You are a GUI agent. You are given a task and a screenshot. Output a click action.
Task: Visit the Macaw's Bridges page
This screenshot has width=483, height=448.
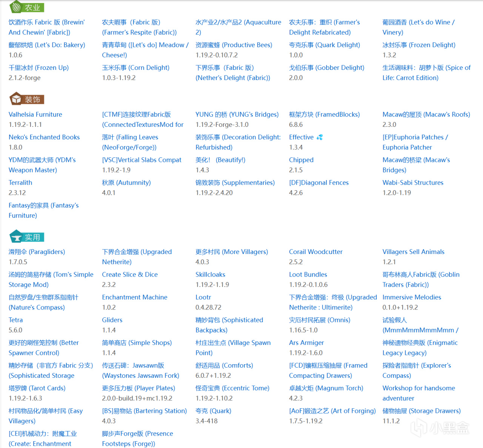point(416,165)
